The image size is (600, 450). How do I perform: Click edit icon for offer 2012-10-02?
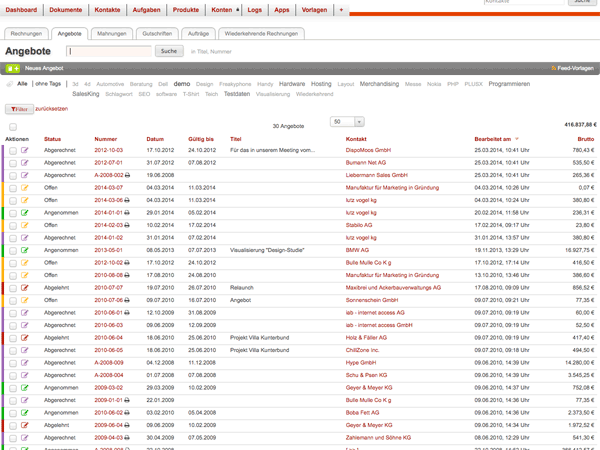click(24, 262)
